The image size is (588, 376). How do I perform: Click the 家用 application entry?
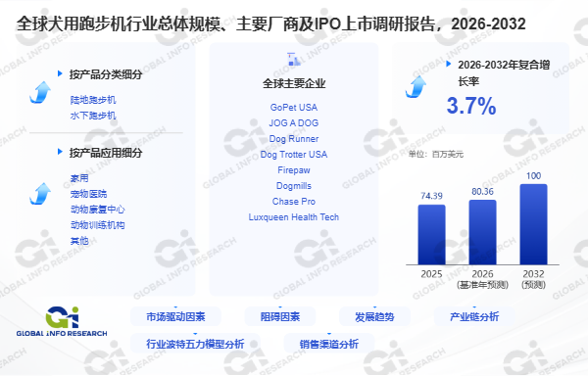click(x=79, y=178)
